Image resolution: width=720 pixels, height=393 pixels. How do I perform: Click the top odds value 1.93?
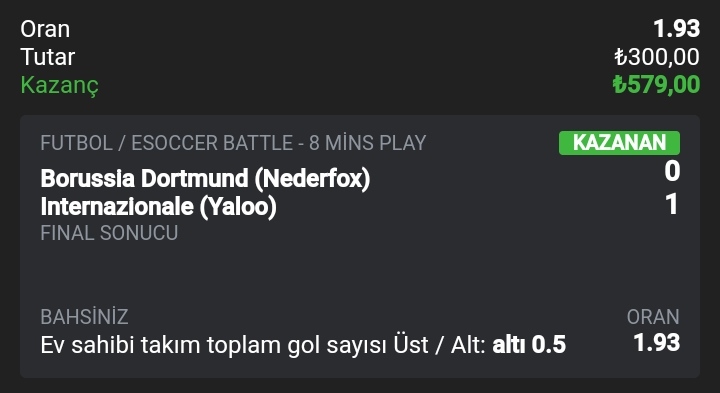[x=677, y=29]
